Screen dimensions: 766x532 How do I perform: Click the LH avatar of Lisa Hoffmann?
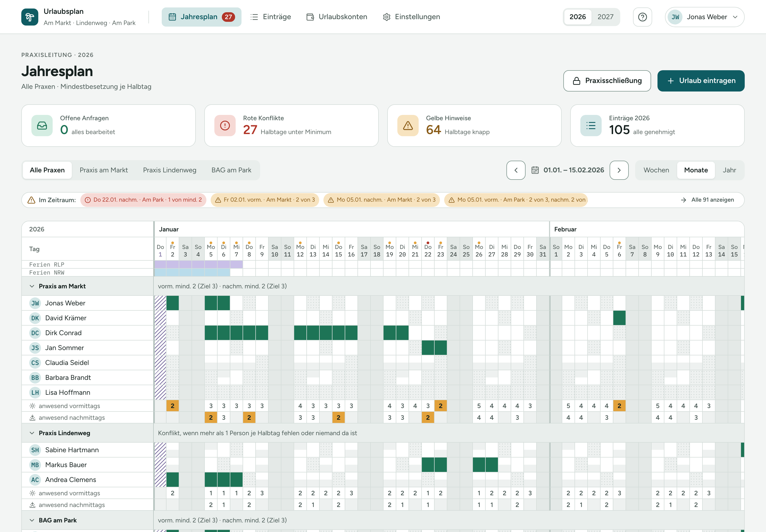click(x=35, y=393)
